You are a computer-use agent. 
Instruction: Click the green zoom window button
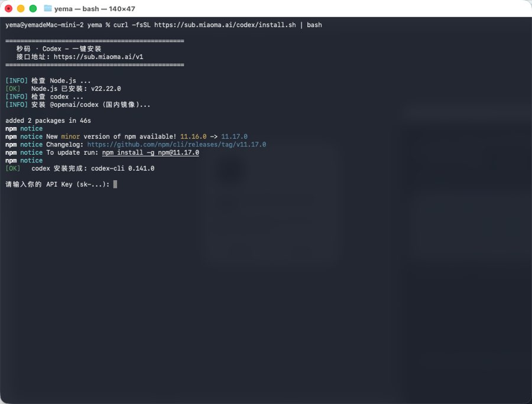click(x=33, y=8)
